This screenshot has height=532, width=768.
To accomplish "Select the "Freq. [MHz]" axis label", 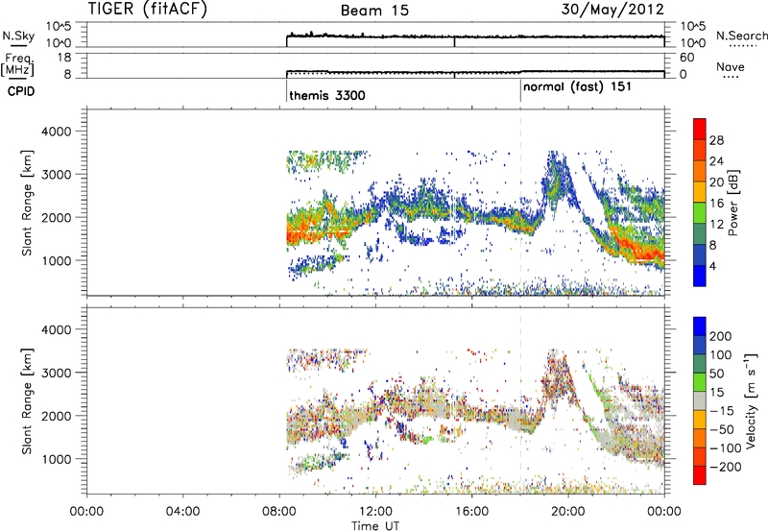I will tap(17, 65).
